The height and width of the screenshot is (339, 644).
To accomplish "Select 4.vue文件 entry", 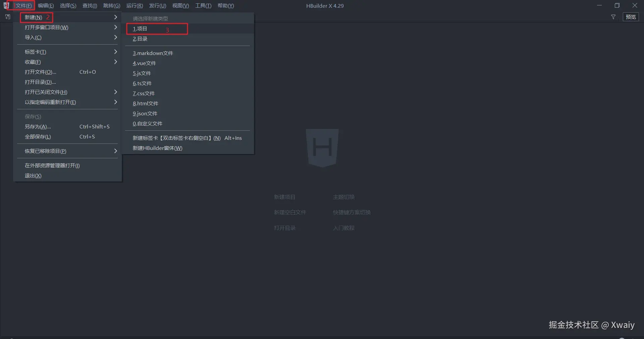I will pos(187,63).
